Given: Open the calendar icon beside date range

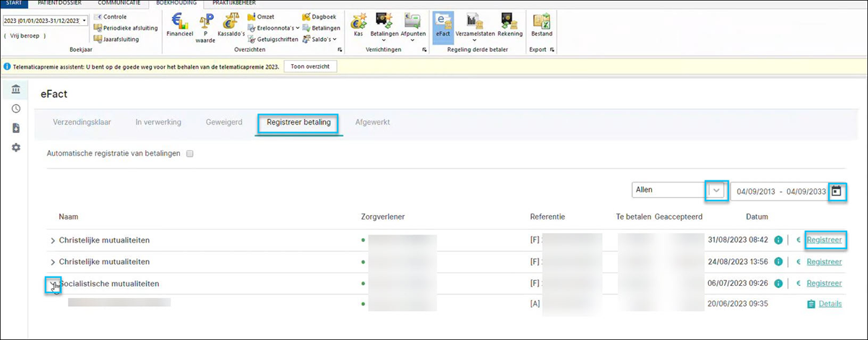Looking at the screenshot, I should click(836, 191).
